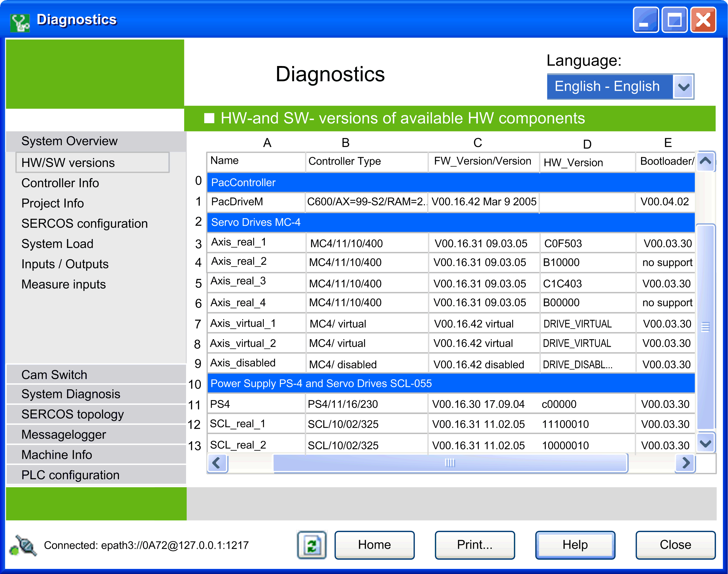Screen dimensions: 728x574
Task: Click the Axis_virtual_1 cell
Action: (x=256, y=323)
